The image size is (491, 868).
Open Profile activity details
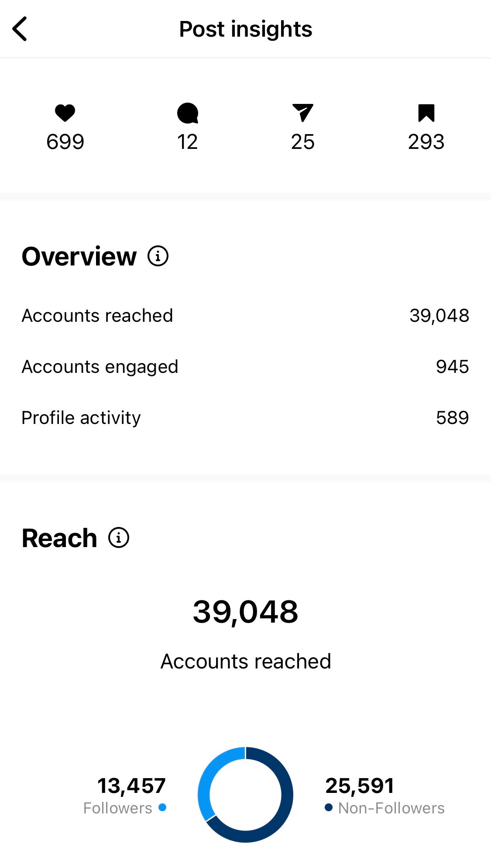tap(245, 418)
